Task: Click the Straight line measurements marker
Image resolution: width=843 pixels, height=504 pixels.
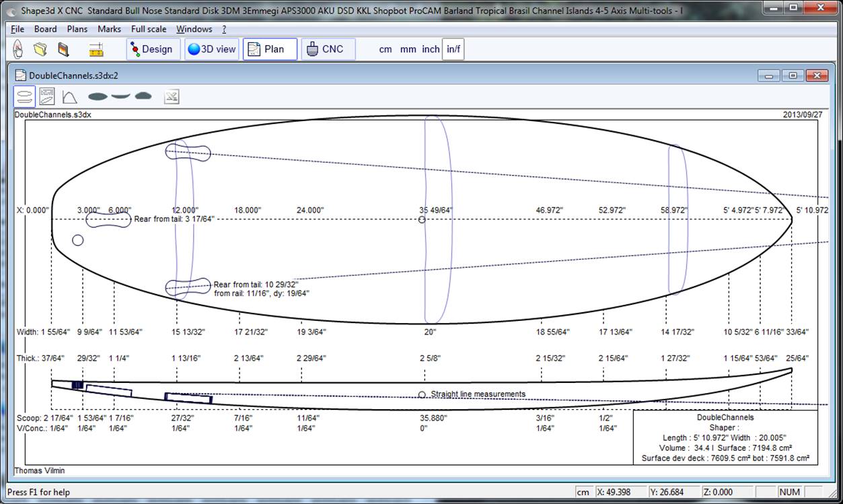Action: (423, 395)
